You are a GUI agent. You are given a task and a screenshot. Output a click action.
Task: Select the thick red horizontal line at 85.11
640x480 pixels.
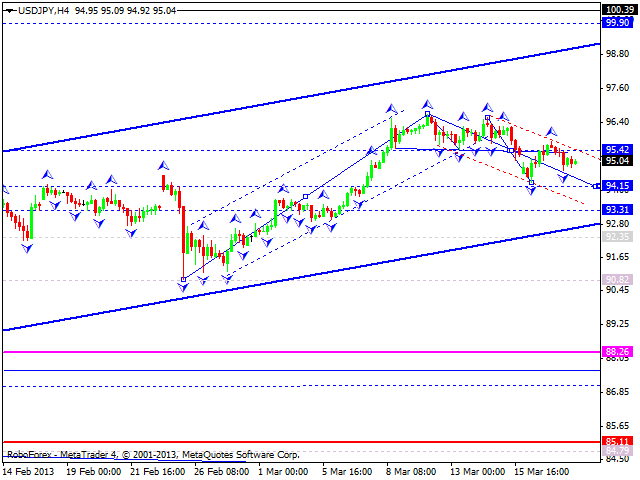click(302, 442)
